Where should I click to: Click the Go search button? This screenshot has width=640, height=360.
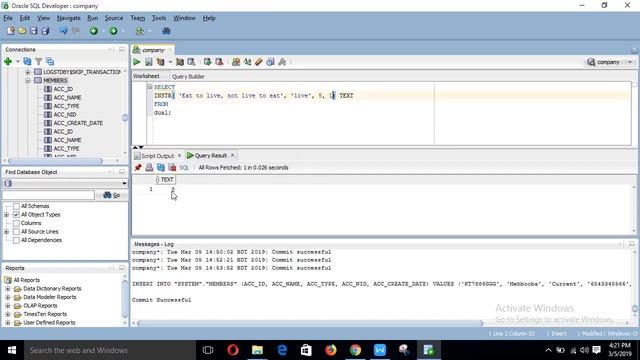pyautogui.click(x=112, y=195)
